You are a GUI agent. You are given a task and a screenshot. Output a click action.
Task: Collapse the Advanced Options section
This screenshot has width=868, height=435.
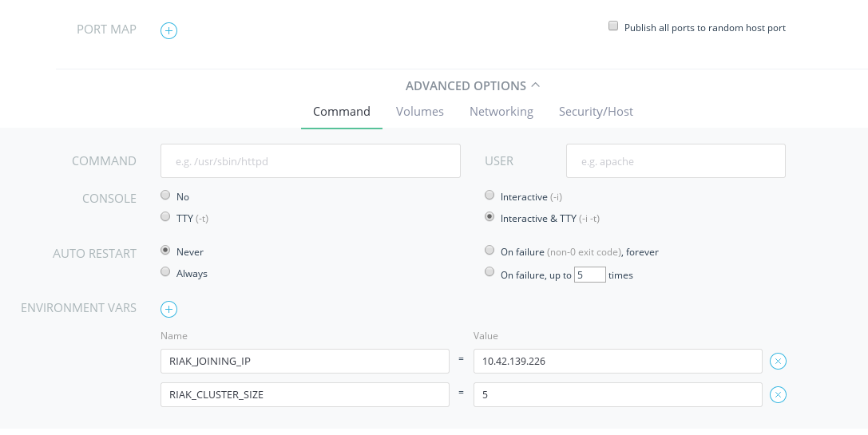pyautogui.click(x=473, y=85)
